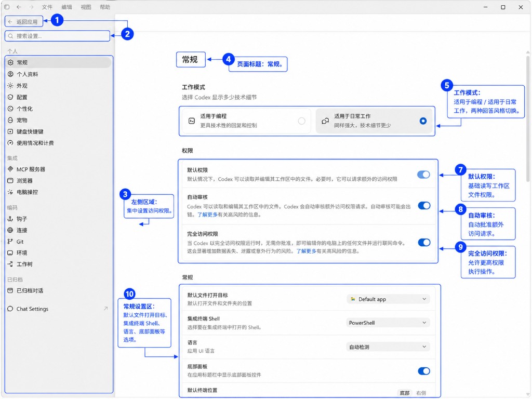Click the cursor icon beside 电脑操控
The height and width of the screenshot is (399, 532).
click(x=10, y=192)
